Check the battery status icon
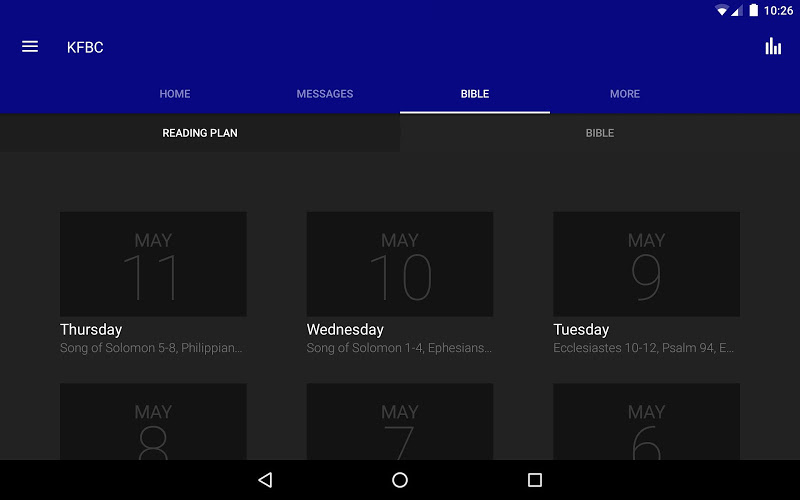This screenshot has width=800, height=500. click(x=754, y=10)
